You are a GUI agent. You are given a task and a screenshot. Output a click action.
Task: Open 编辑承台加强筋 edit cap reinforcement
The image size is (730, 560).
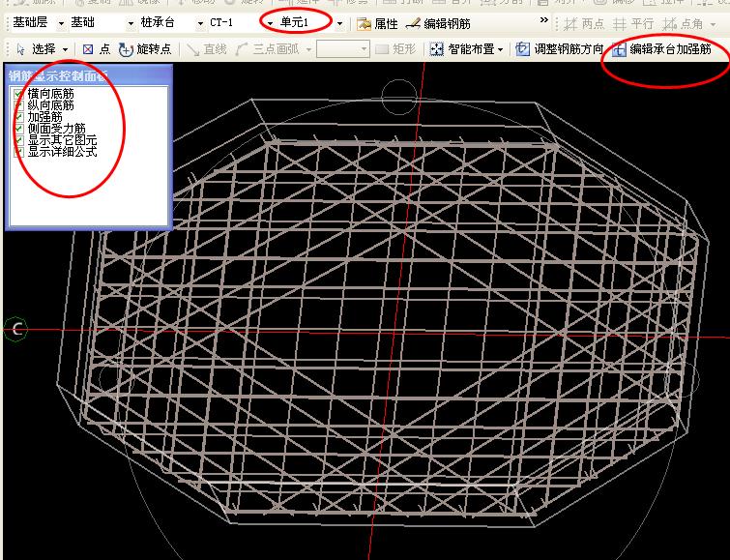[661, 49]
